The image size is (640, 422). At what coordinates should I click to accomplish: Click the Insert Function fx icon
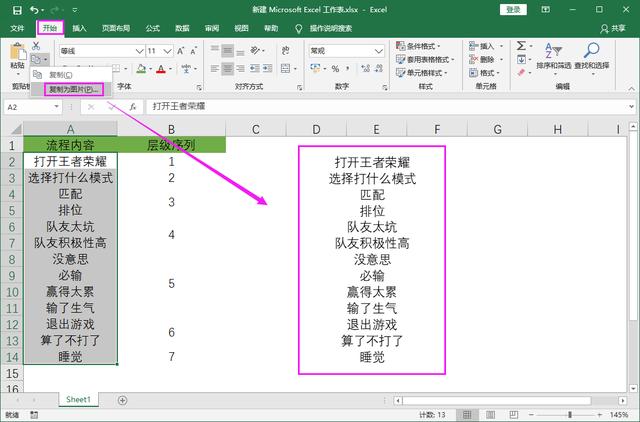pyautogui.click(x=133, y=107)
